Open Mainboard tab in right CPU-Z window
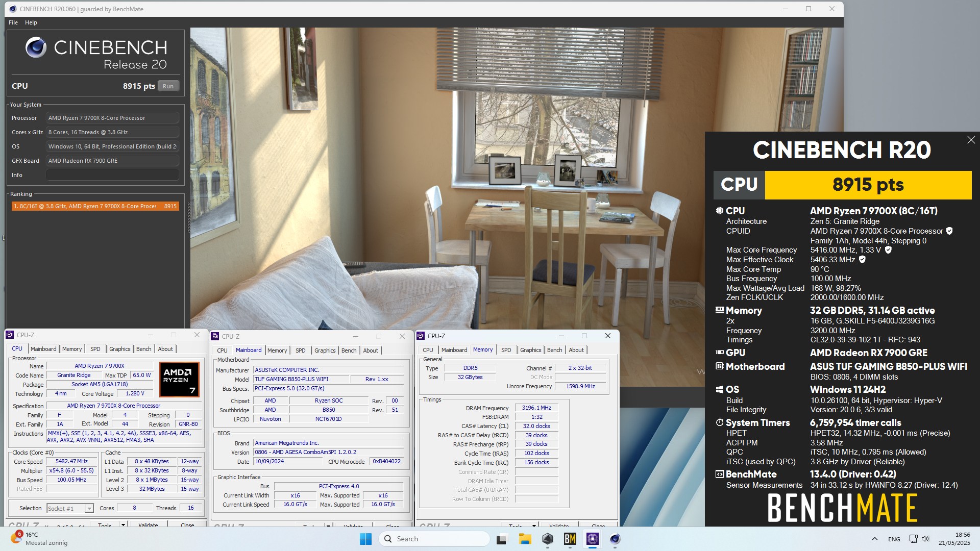Image resolution: width=980 pixels, height=551 pixels. tap(454, 350)
